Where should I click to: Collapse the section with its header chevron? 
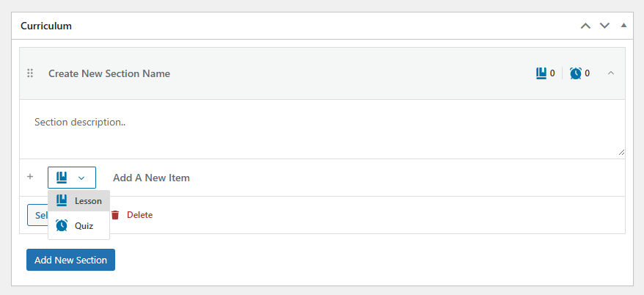click(x=611, y=73)
